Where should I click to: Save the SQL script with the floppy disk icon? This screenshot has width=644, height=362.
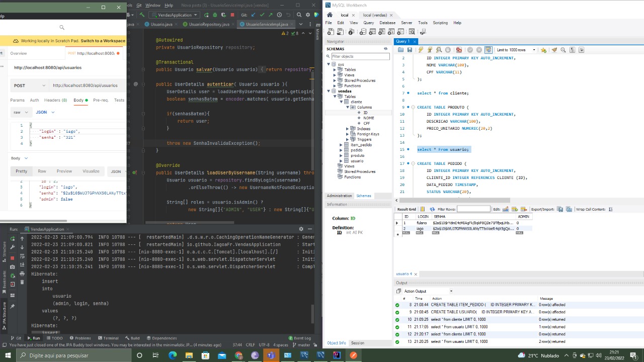[410, 50]
